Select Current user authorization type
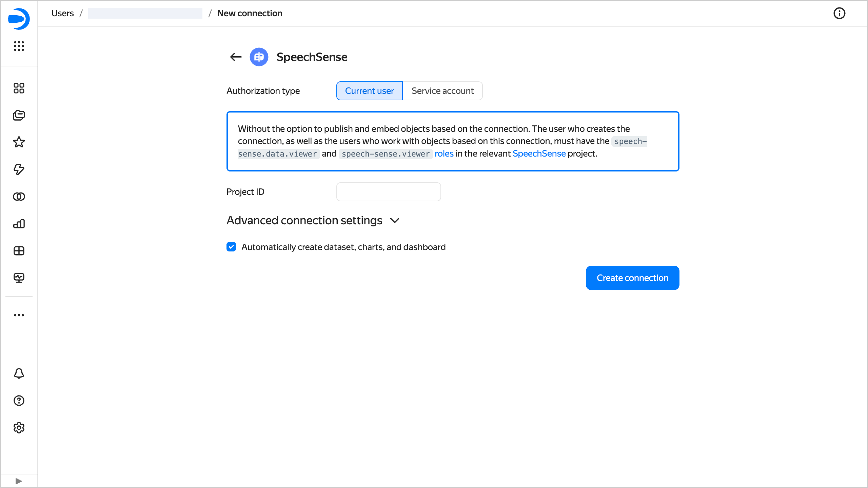Image resolution: width=868 pixels, height=488 pixels. [369, 91]
